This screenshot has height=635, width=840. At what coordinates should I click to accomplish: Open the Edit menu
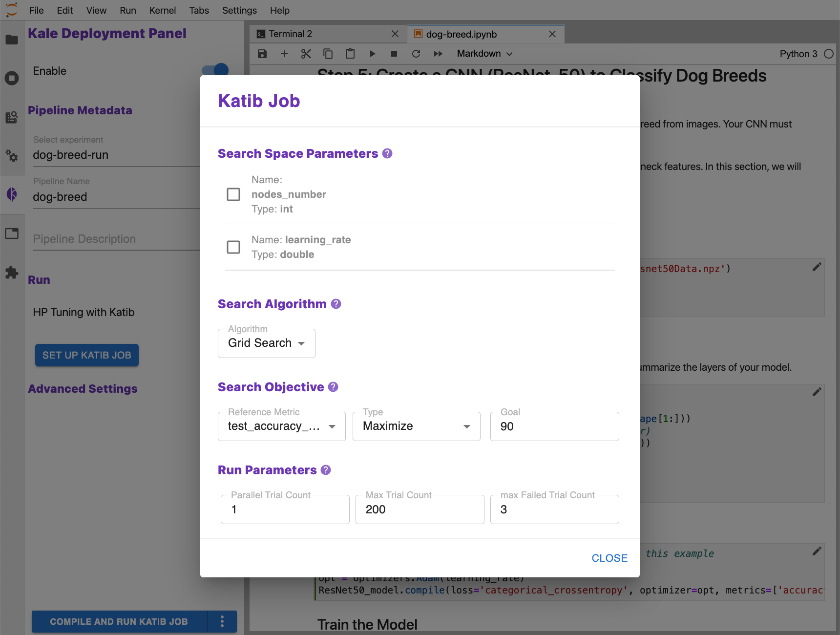65,10
